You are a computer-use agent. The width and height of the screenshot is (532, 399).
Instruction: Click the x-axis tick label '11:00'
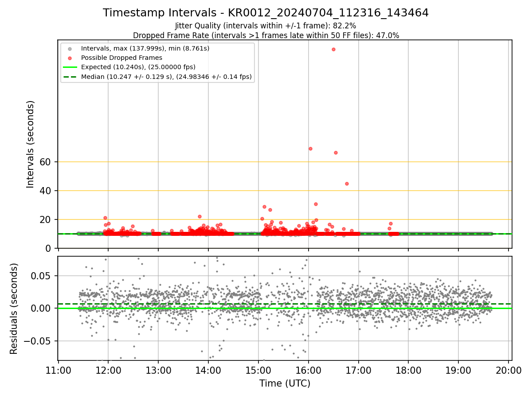(x=59, y=371)
